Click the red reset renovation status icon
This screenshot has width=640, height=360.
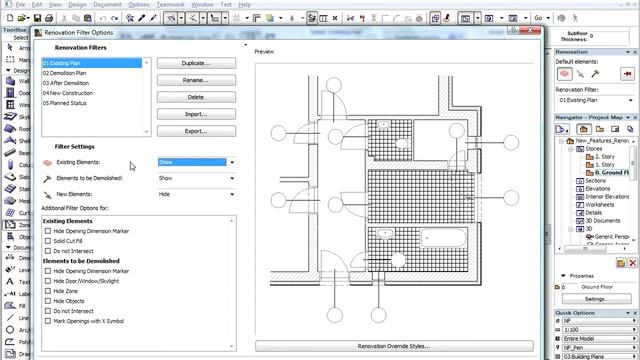[x=627, y=74]
